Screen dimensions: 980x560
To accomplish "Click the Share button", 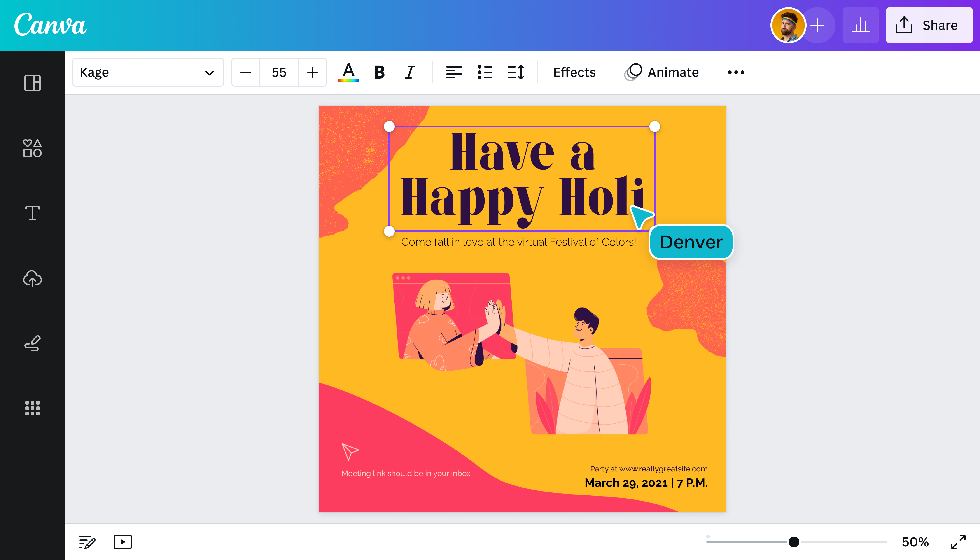I will click(929, 25).
